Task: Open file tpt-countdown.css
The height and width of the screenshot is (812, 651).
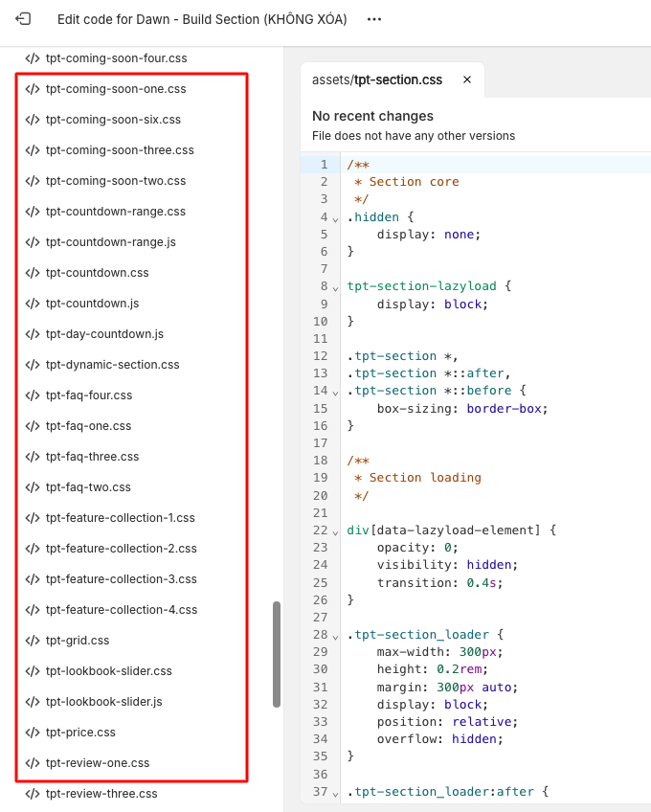Action: (97, 272)
